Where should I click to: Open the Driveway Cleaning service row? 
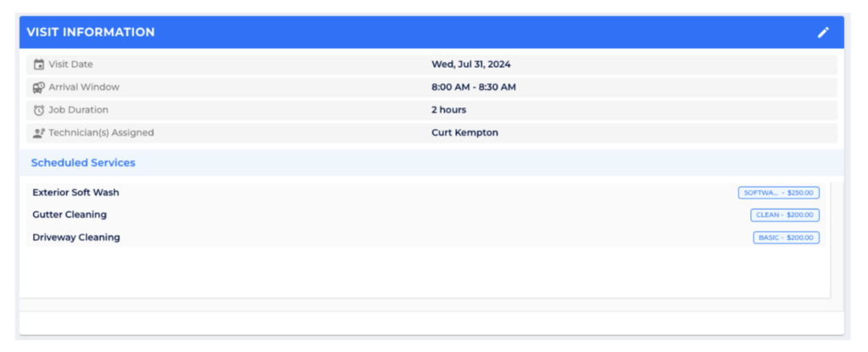tap(76, 237)
